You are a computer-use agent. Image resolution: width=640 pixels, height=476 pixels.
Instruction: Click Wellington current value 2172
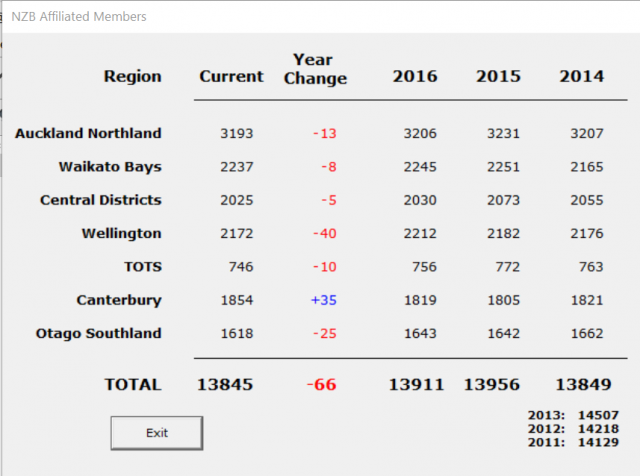click(237, 234)
